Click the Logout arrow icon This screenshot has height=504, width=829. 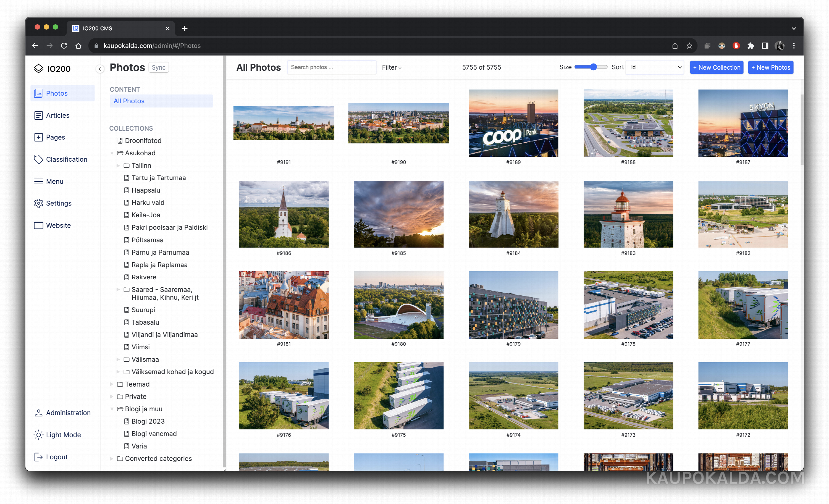[38, 457]
